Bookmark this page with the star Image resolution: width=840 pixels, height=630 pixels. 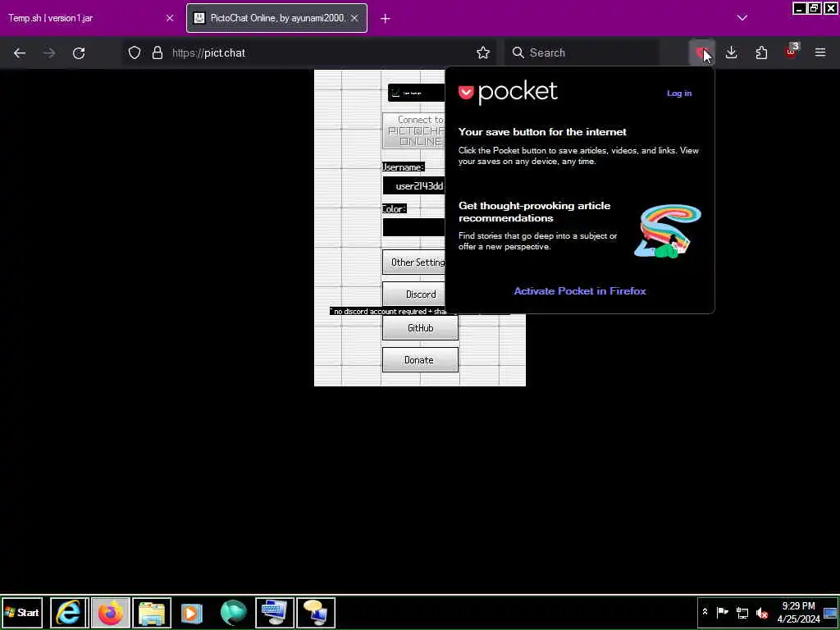coord(482,52)
